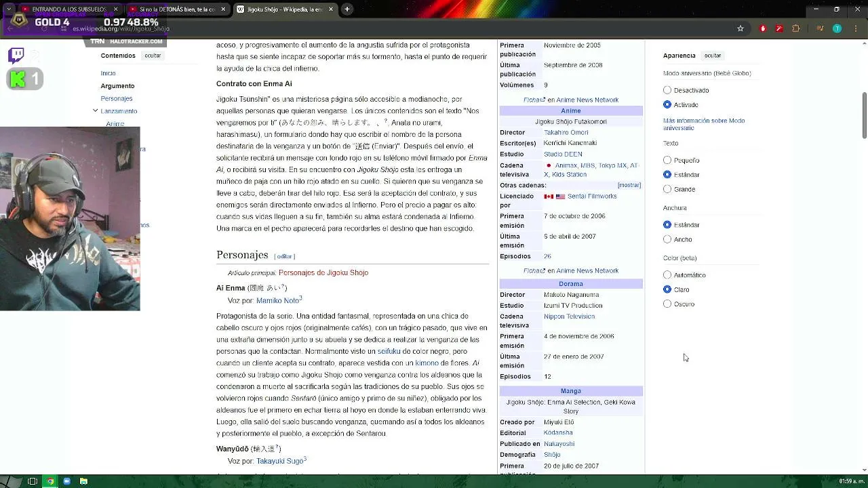Open Nakayoshi magazine link
Screen dimensions: 868x488
(x=559, y=444)
